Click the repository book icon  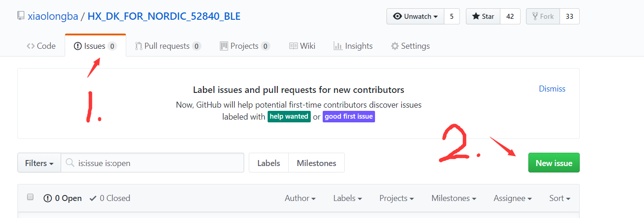[21, 16]
